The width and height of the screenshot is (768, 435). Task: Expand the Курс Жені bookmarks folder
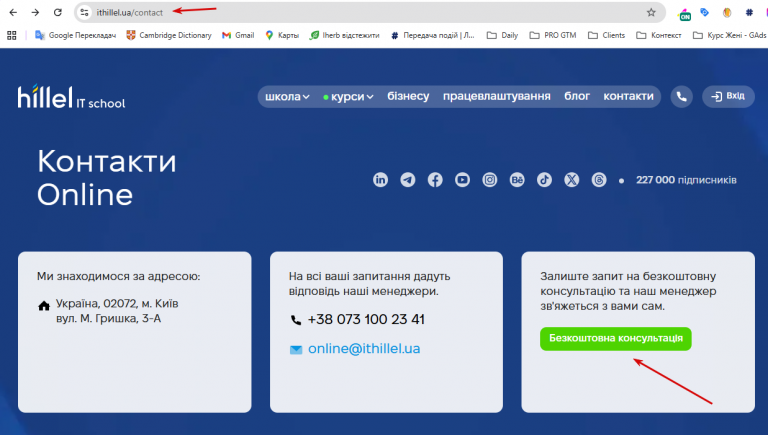coord(730,35)
